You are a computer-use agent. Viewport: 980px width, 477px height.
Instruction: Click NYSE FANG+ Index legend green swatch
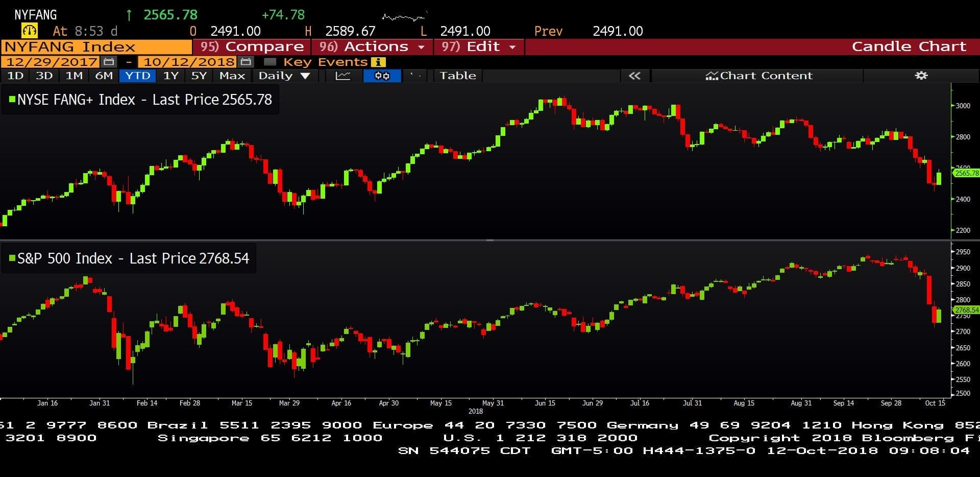pos(12,99)
